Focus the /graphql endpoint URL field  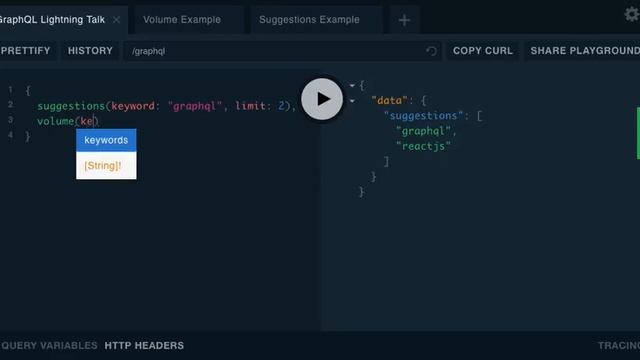pyautogui.click(x=282, y=51)
